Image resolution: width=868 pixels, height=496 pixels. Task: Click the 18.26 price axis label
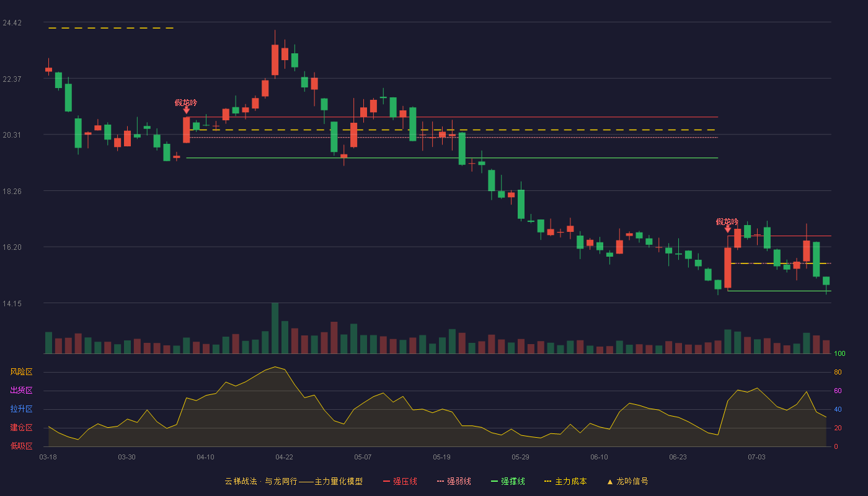click(12, 192)
